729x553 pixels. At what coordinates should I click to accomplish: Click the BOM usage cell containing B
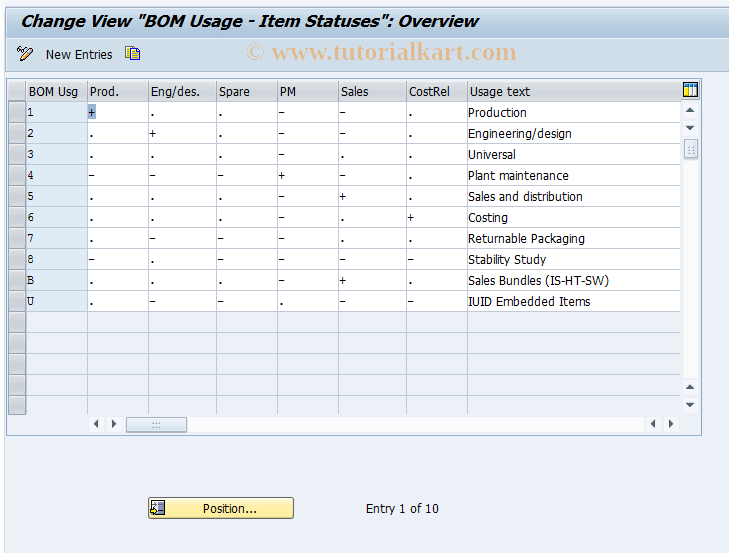[x=57, y=280]
